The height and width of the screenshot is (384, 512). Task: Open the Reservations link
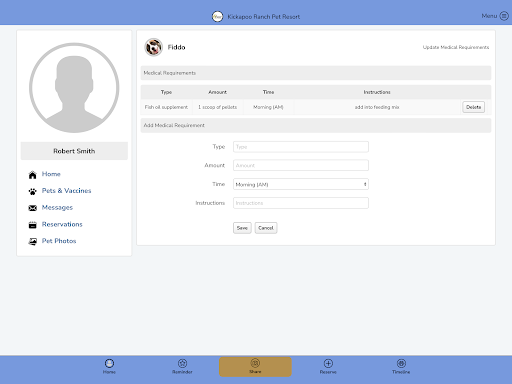(62, 224)
